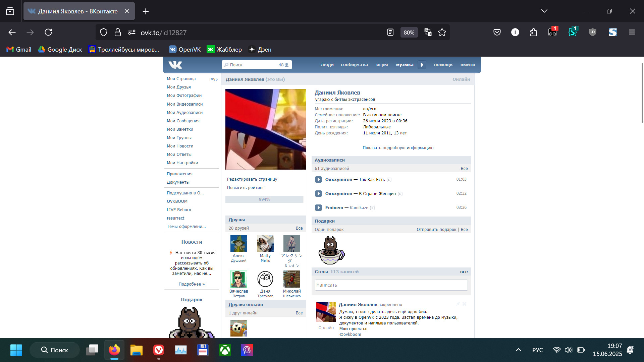This screenshot has height=362, width=644.
Task: Click the translate page icon
Action: tap(428, 33)
